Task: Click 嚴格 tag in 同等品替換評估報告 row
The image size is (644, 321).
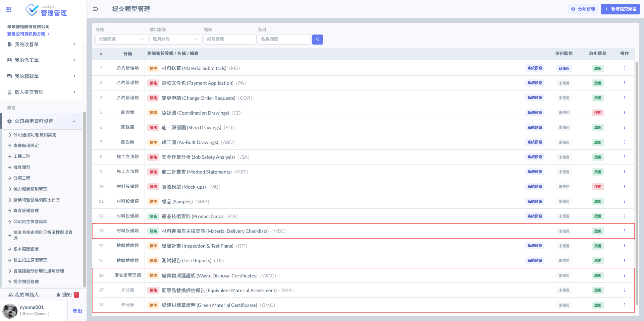Action: pos(153,290)
